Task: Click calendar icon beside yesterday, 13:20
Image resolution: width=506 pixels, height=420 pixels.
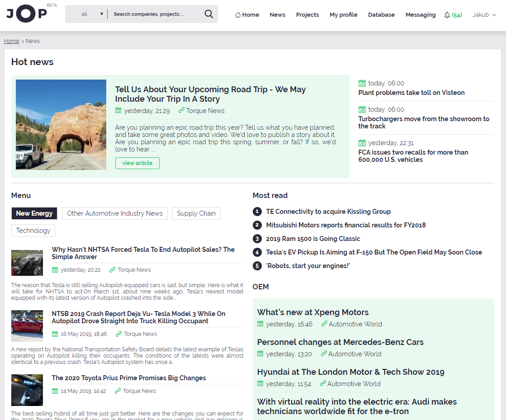Action: click(260, 354)
